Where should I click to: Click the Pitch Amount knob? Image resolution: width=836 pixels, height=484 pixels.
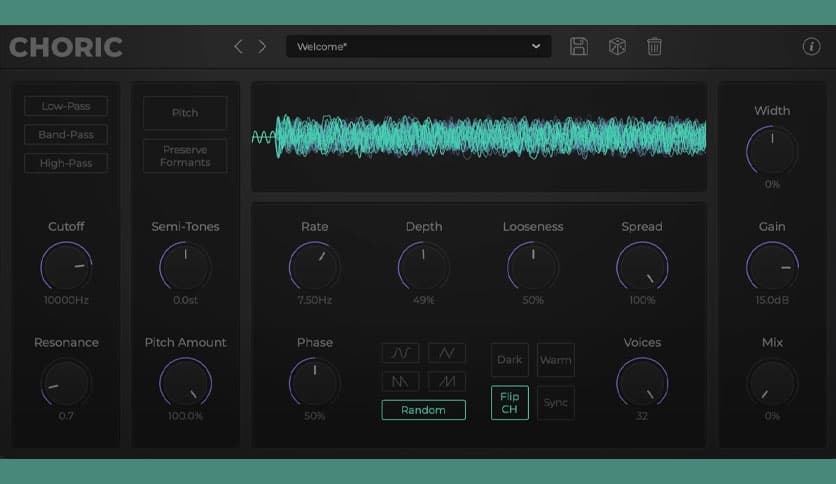click(x=185, y=383)
